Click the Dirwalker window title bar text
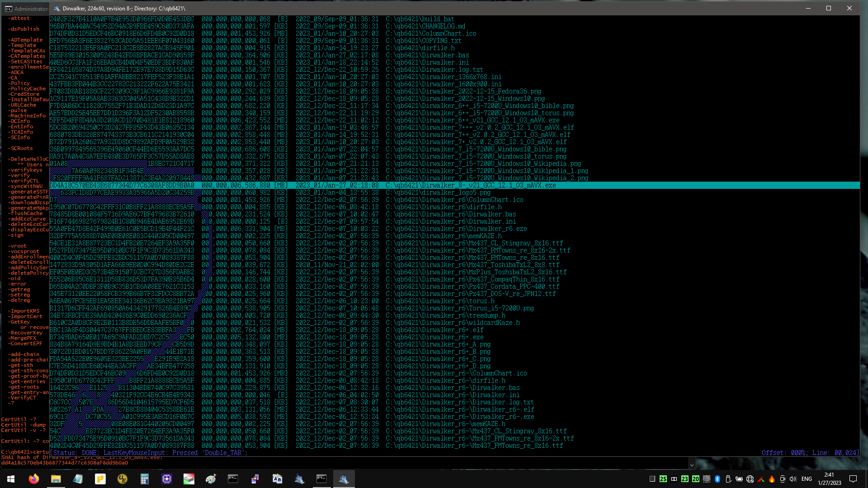868x488 pixels. pyautogui.click(x=124, y=8)
